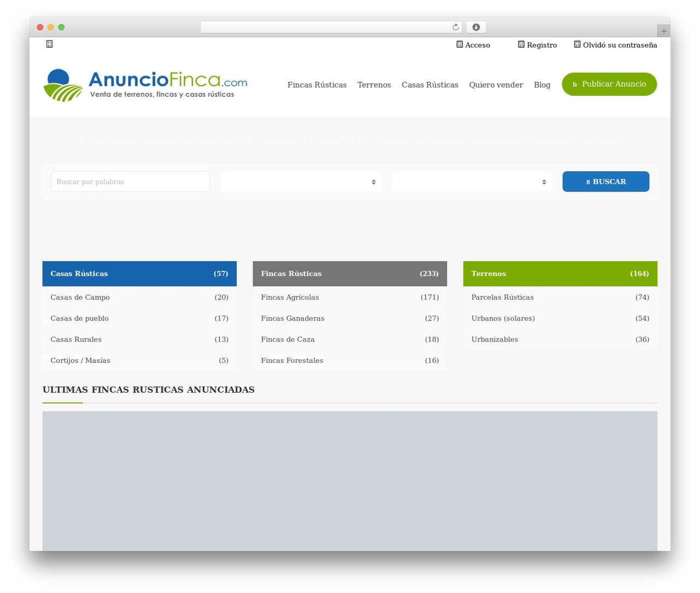Click the Buscar por palabras field
Image resolution: width=700 pixels, height=593 pixels.
click(130, 182)
